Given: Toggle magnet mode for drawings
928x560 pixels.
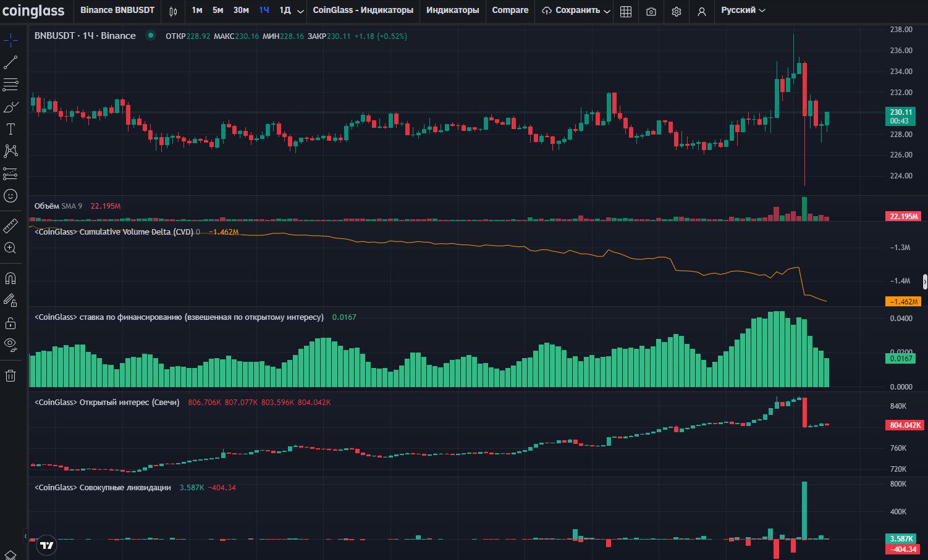Looking at the screenshot, I should tap(11, 278).
